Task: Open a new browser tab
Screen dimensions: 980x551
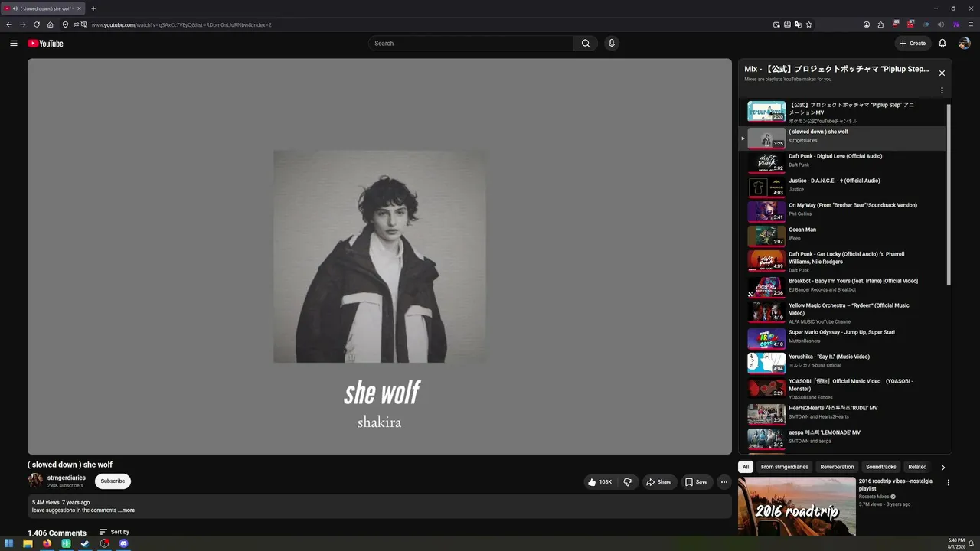Action: pos(93,8)
